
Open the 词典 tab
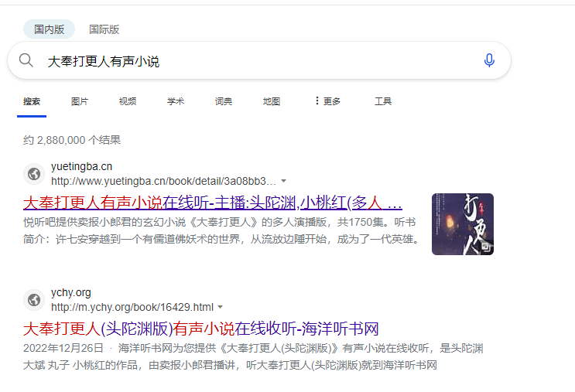(x=224, y=101)
